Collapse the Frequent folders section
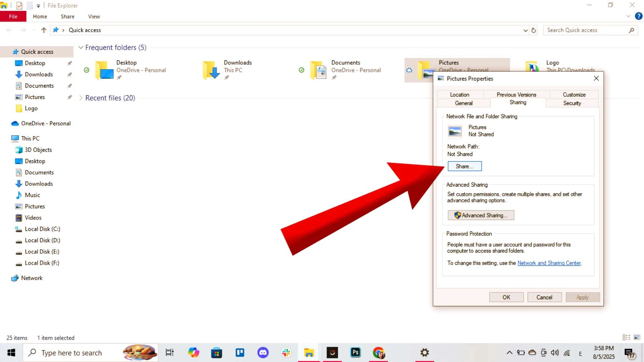Screen dimensions: 644x362 [x=80, y=47]
